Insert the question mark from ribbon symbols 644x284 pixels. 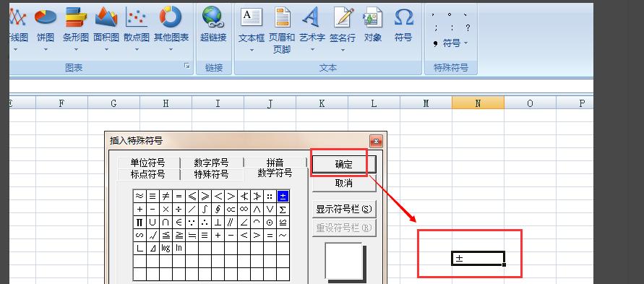(468, 28)
